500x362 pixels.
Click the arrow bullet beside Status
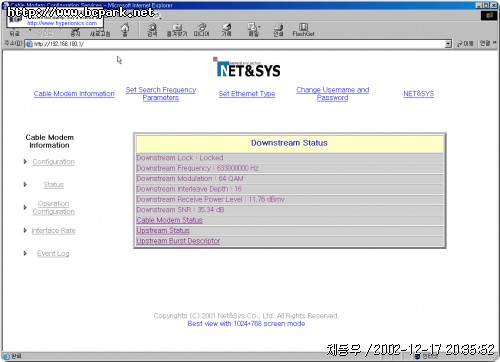coord(25,184)
